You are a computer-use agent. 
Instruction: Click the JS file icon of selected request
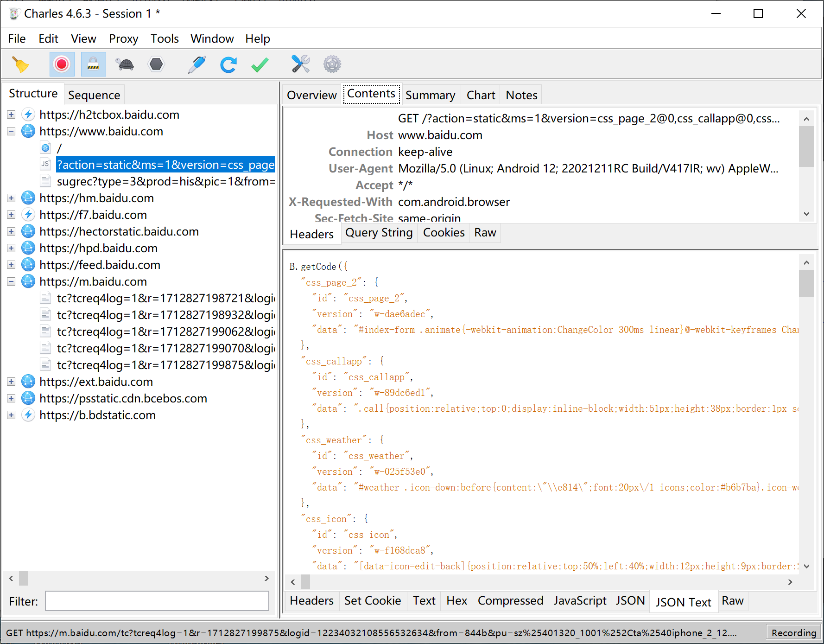(x=45, y=164)
